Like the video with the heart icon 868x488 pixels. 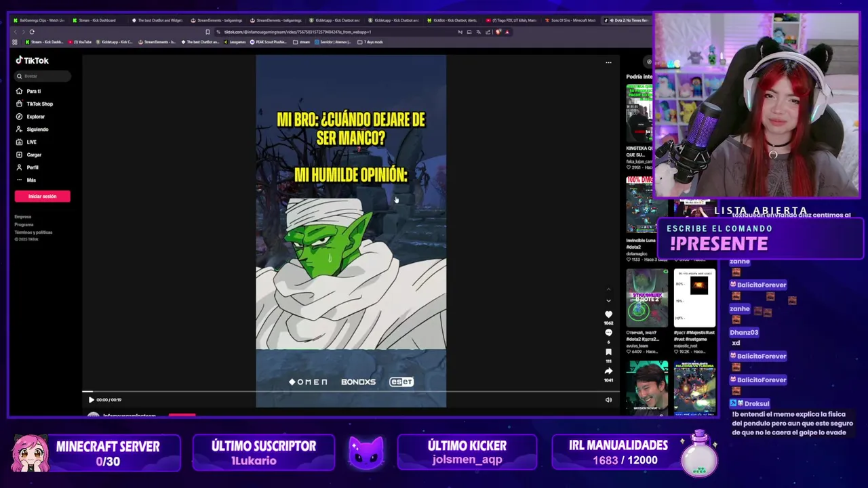pyautogui.click(x=608, y=314)
